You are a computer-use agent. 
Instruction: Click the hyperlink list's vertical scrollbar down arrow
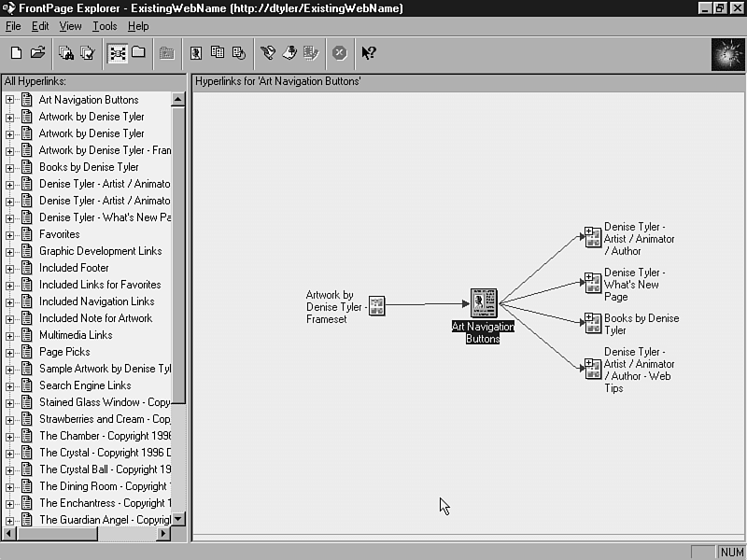tap(178, 519)
